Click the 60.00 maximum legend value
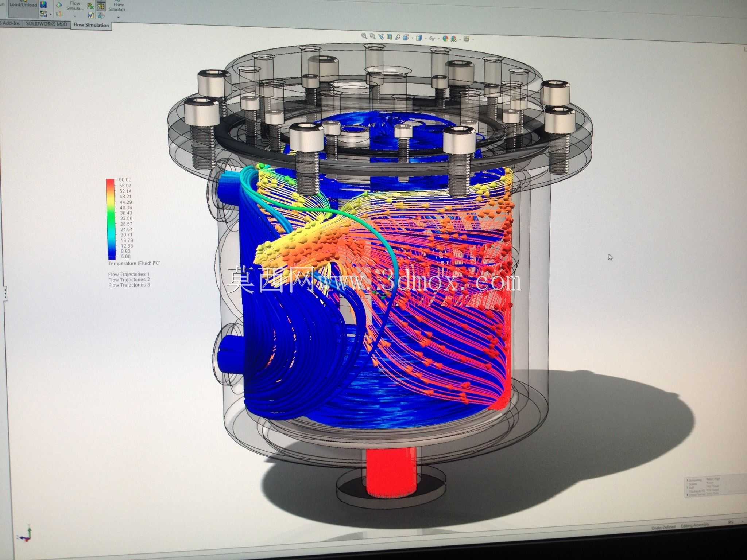 125,179
